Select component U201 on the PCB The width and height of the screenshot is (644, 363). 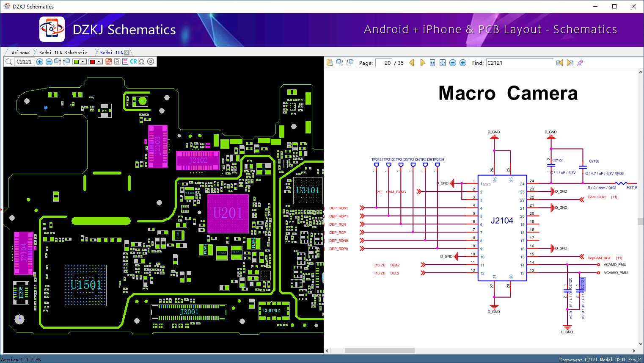coord(228,213)
